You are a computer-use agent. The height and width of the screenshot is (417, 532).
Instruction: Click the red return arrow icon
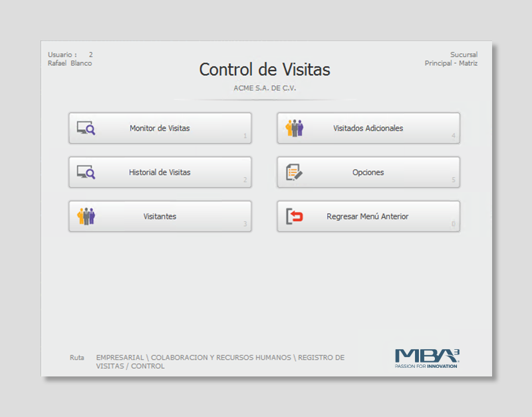294,216
